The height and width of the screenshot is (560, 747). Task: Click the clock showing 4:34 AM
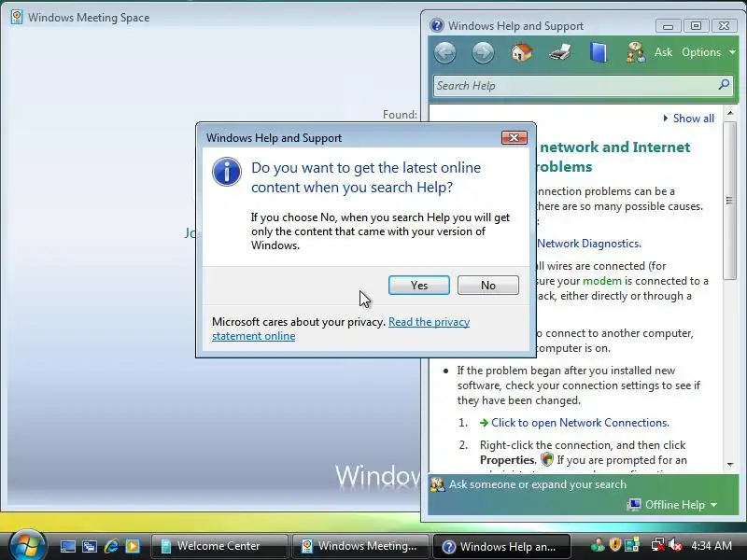712,545
